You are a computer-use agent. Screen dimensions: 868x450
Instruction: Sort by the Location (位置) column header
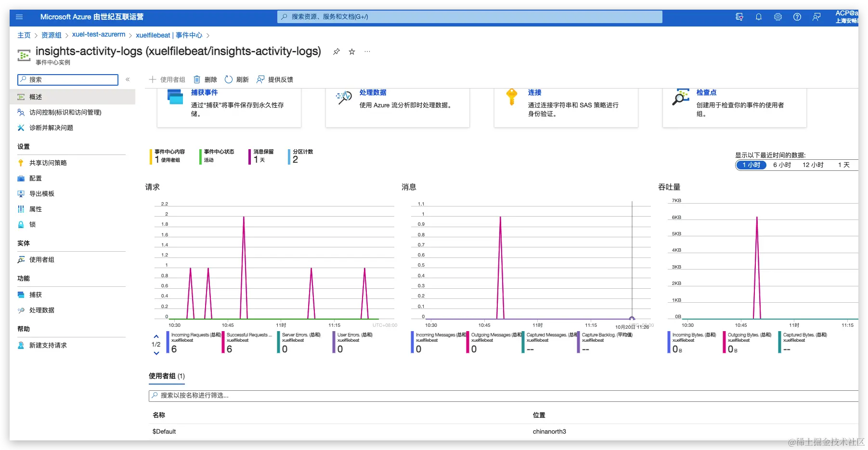point(539,415)
